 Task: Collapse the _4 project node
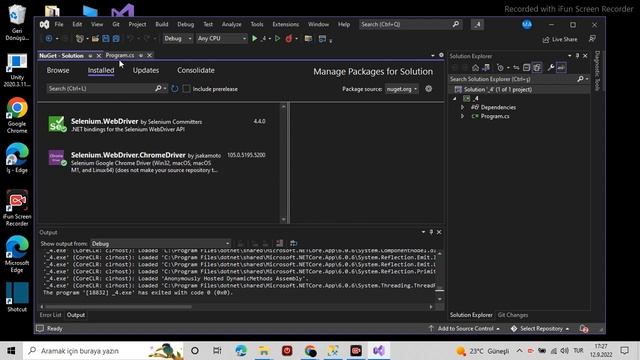point(454,98)
